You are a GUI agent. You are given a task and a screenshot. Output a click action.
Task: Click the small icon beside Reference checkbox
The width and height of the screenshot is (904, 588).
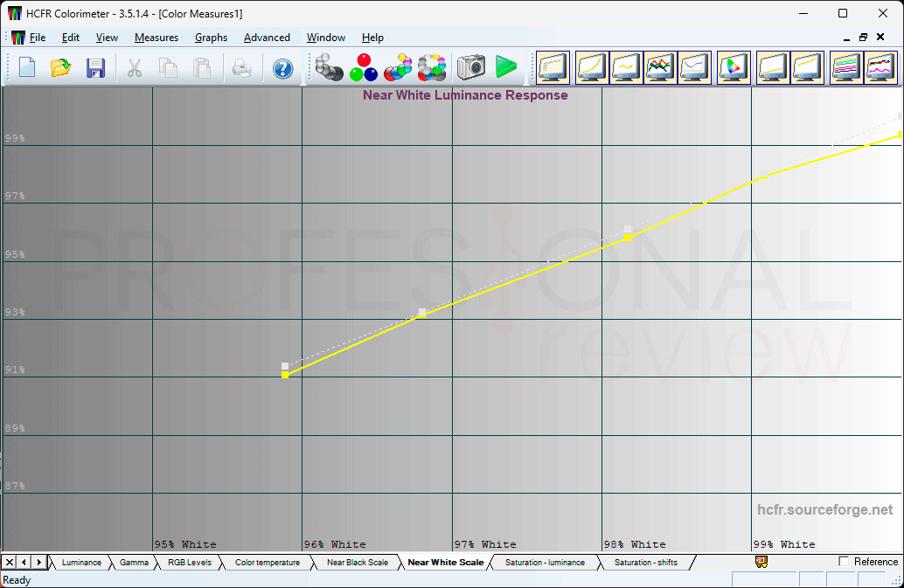pyautogui.click(x=761, y=562)
